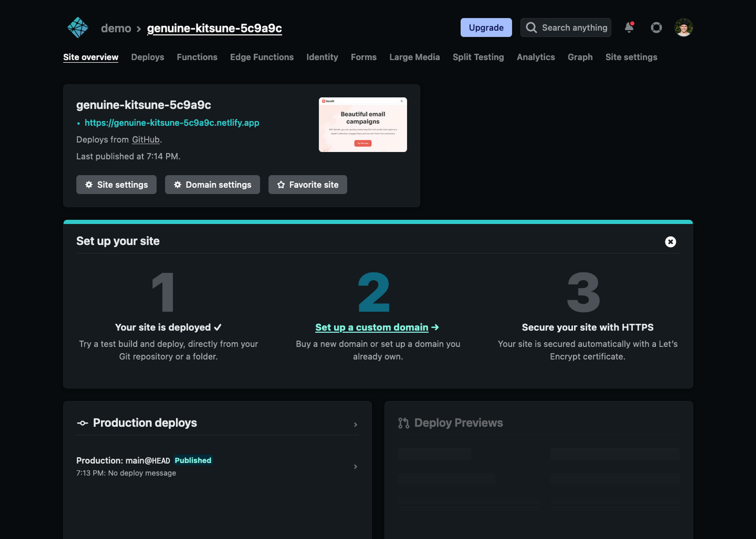The width and height of the screenshot is (756, 539).
Task: Open the Edge Functions tab
Action: 262,57
